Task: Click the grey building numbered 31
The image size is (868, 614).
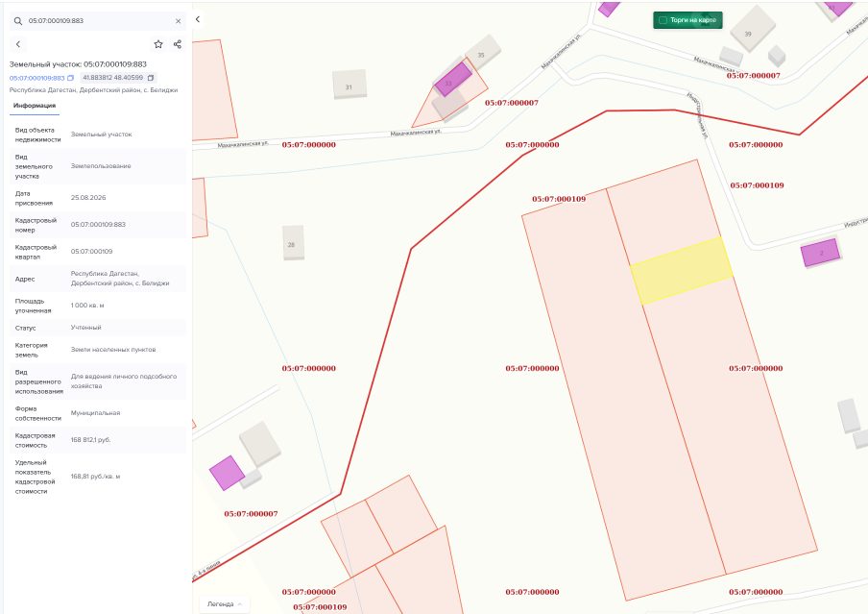Action: pyautogui.click(x=350, y=85)
